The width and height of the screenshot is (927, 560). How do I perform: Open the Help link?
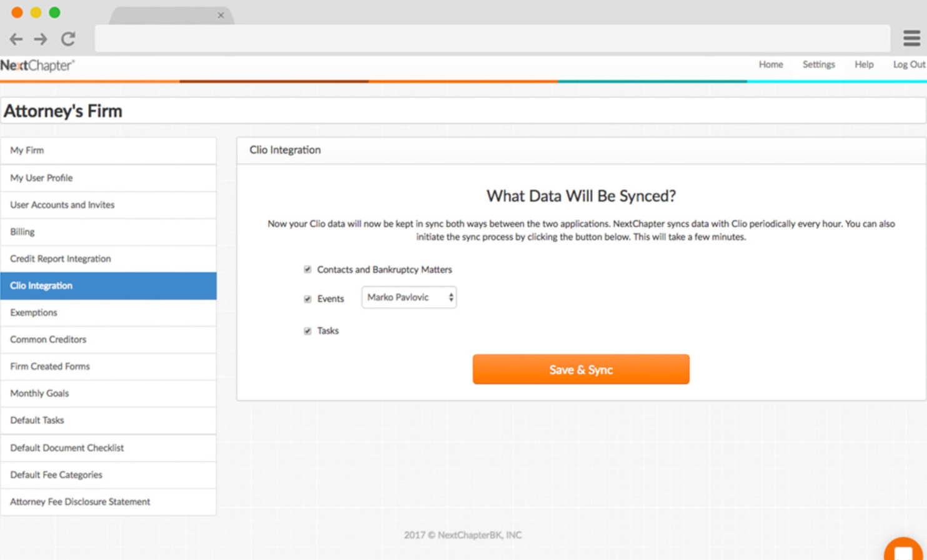[864, 64]
